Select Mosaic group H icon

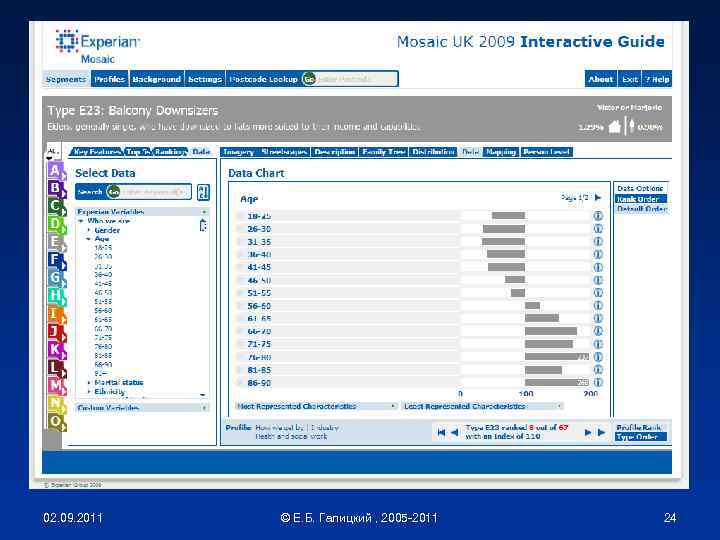pos(56,296)
